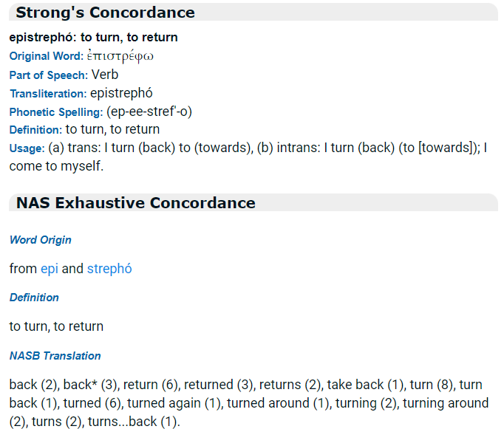Click the Original Word label

point(47,56)
